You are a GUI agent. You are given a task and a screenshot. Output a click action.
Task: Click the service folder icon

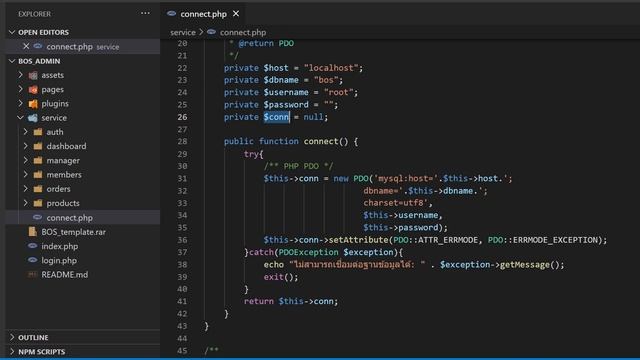pos(33,118)
